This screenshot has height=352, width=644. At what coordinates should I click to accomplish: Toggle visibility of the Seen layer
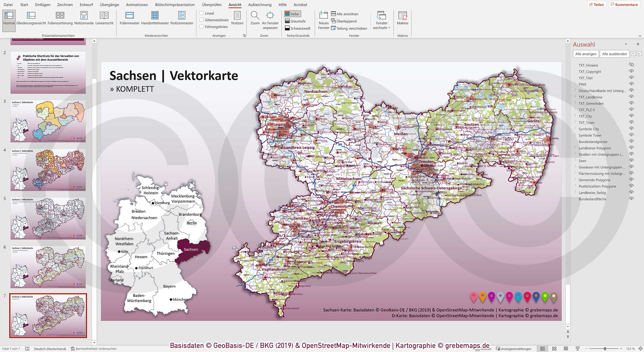click(631, 161)
